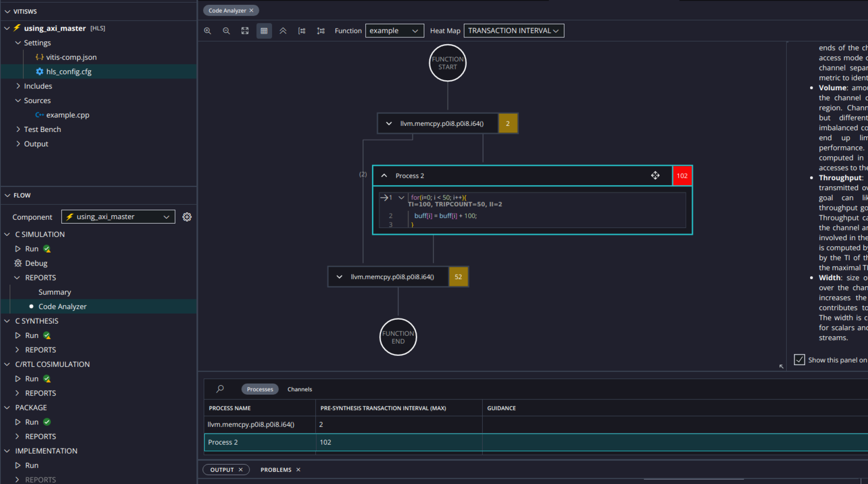Collapse the Process 2 node
This screenshot has width=868, height=484.
click(384, 175)
